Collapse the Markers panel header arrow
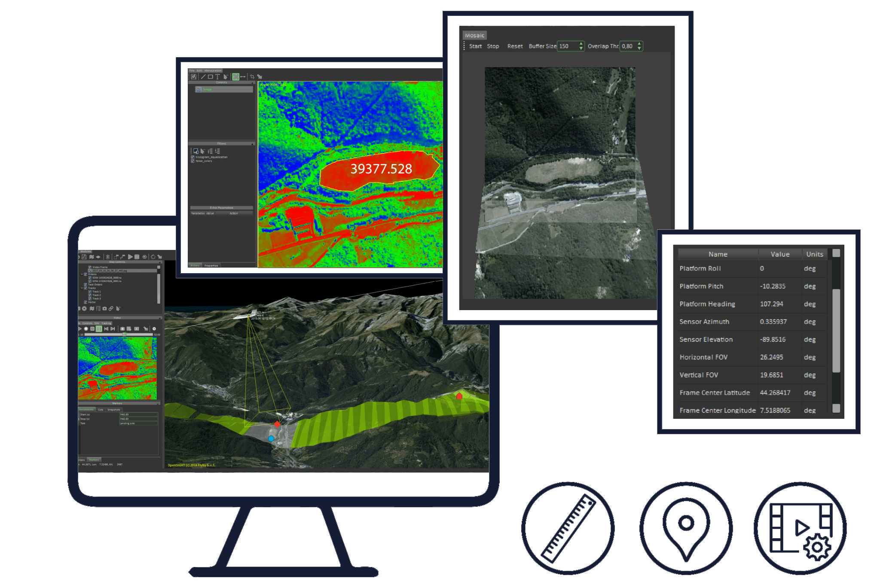880x588 pixels. click(x=158, y=404)
